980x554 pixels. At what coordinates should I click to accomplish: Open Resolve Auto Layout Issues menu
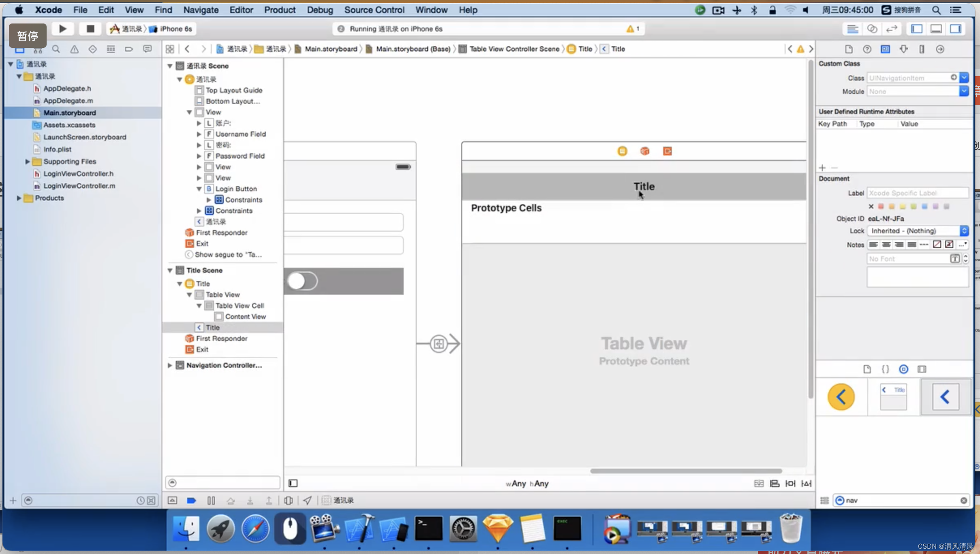pos(807,484)
